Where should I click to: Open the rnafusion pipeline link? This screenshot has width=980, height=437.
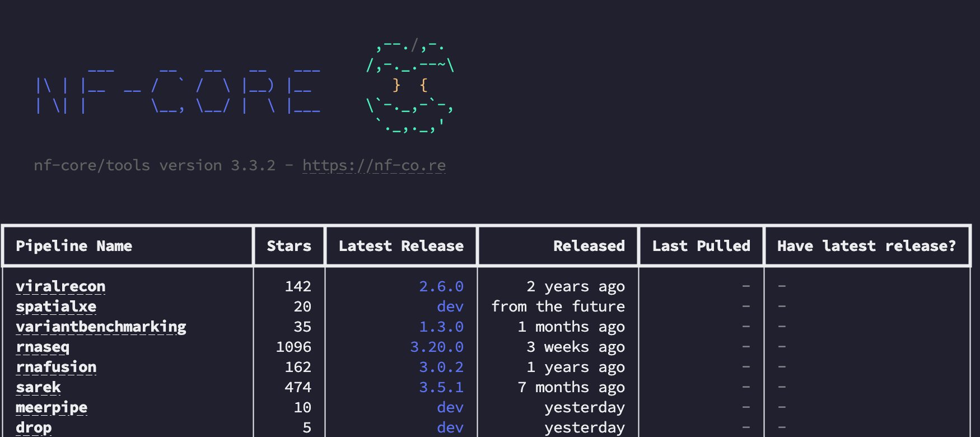pos(56,367)
